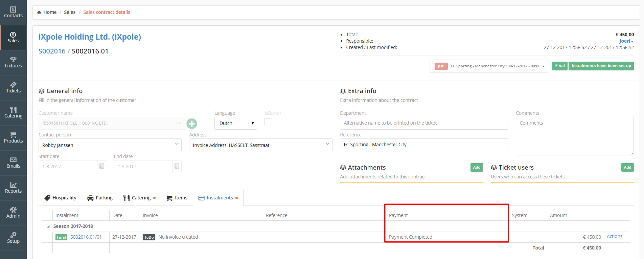Click the Start date field

point(68,167)
